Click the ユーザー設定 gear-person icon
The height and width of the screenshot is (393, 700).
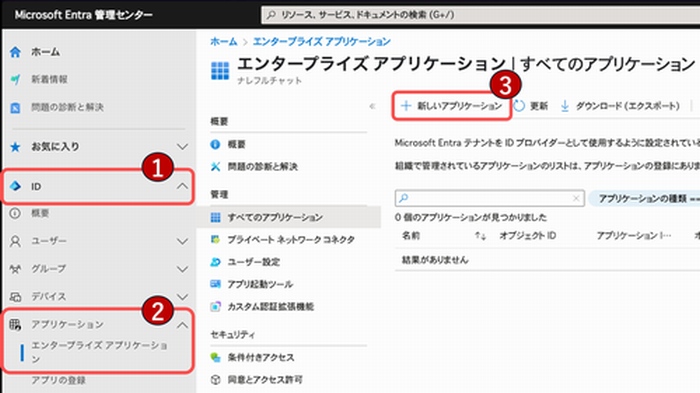coord(215,262)
